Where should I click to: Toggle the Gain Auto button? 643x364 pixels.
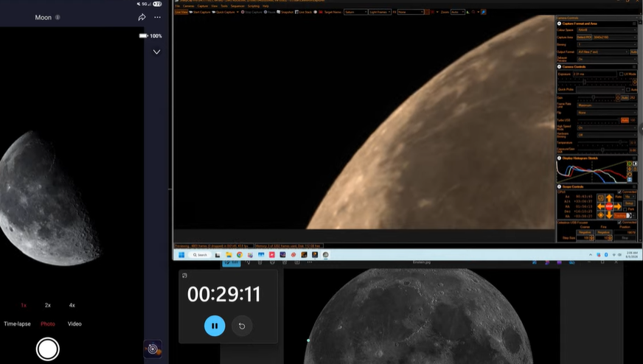click(625, 97)
